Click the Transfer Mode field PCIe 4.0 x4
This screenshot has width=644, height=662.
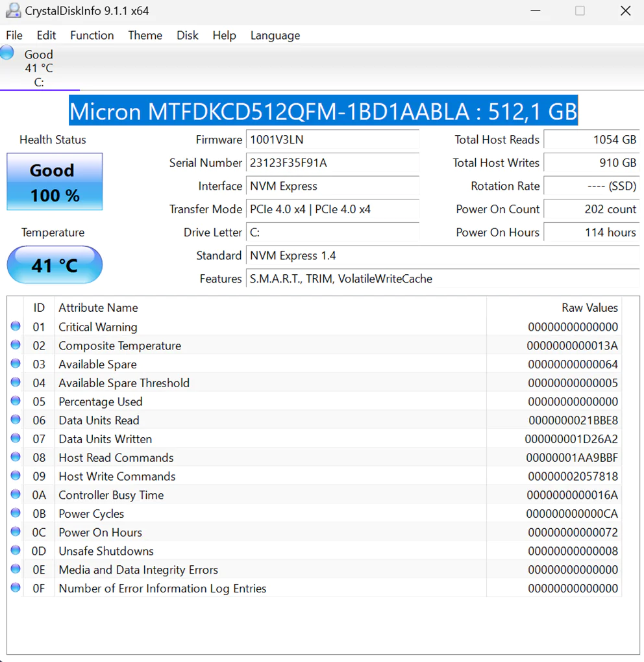click(x=332, y=209)
